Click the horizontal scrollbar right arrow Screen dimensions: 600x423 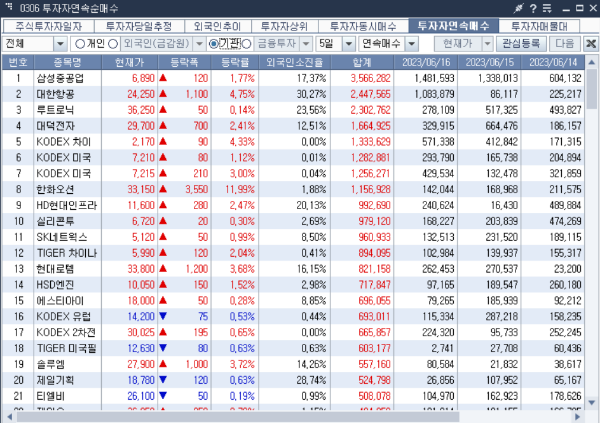click(x=577, y=416)
